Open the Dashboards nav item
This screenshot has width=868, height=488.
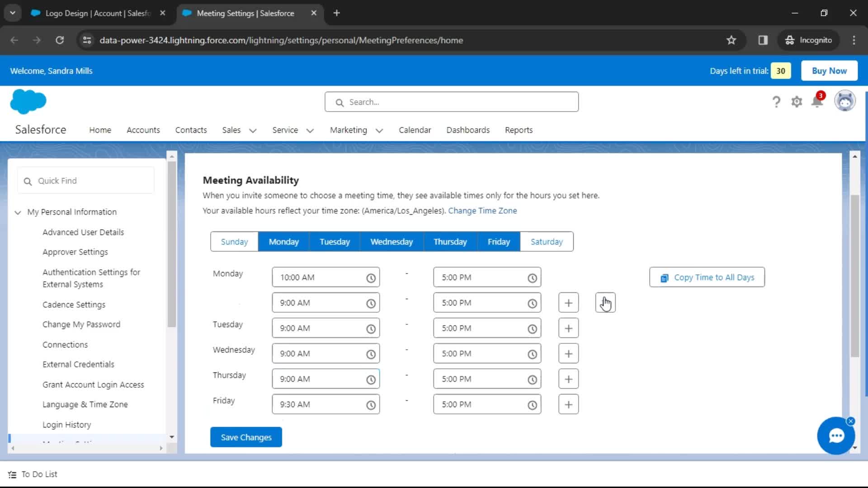pos(468,130)
